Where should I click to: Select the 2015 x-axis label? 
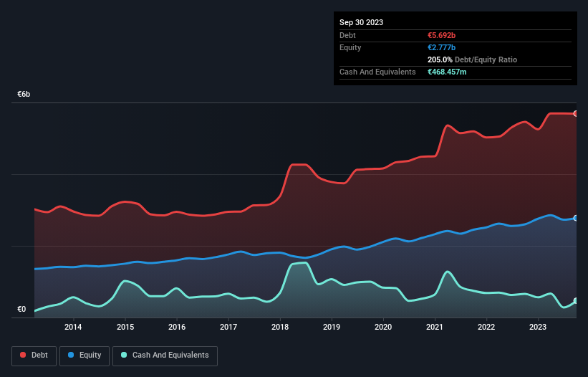[x=125, y=327]
